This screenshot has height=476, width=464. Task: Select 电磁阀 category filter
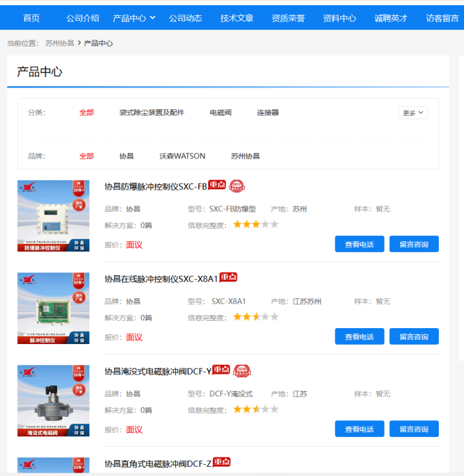(x=221, y=113)
